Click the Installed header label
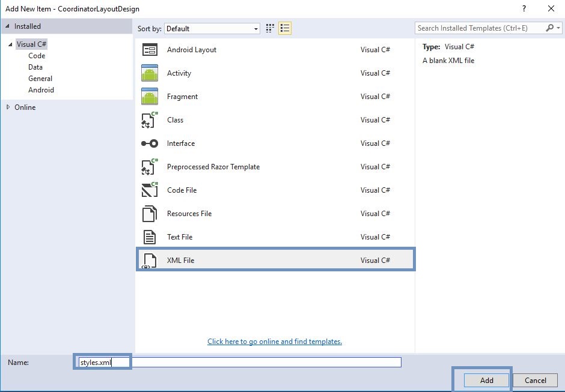 click(28, 26)
